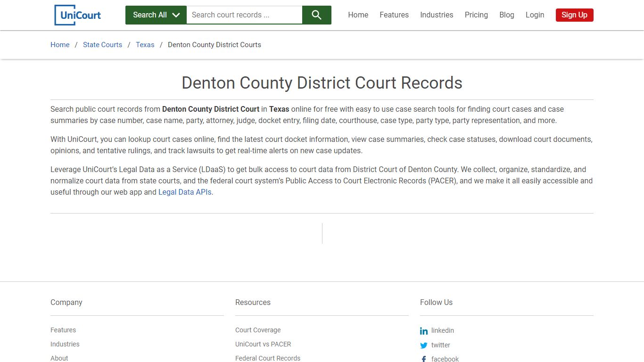This screenshot has height=362, width=644.
Task: Click About link in footer
Action: pos(59,358)
